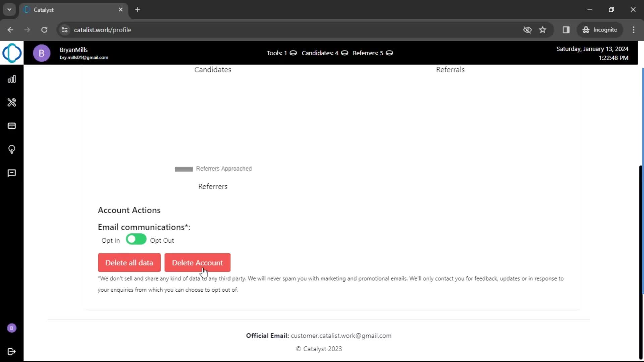Click the analytics/chart icon in sidebar
Image resolution: width=644 pixels, height=362 pixels.
[12, 79]
